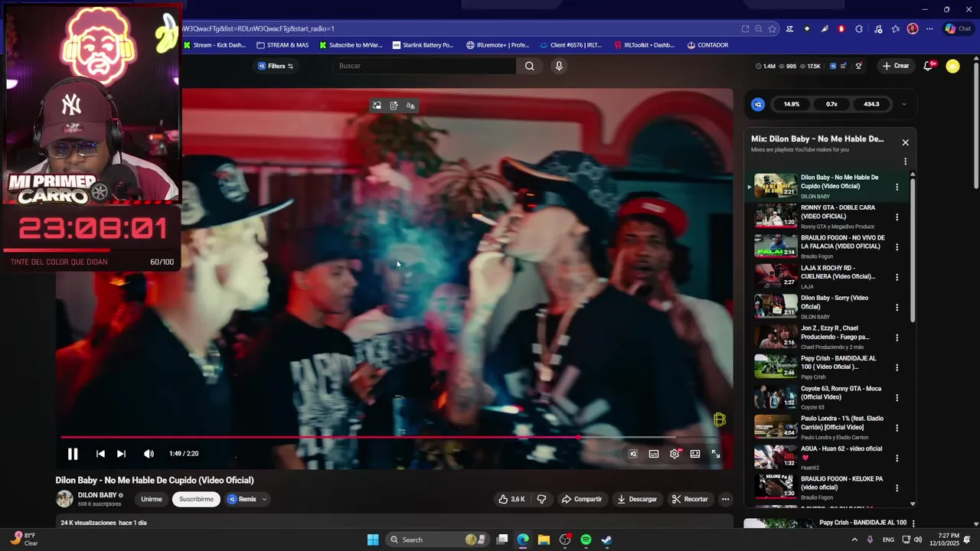The height and width of the screenshot is (551, 980).
Task: Open Spotify from the taskbar
Action: pyautogui.click(x=586, y=540)
